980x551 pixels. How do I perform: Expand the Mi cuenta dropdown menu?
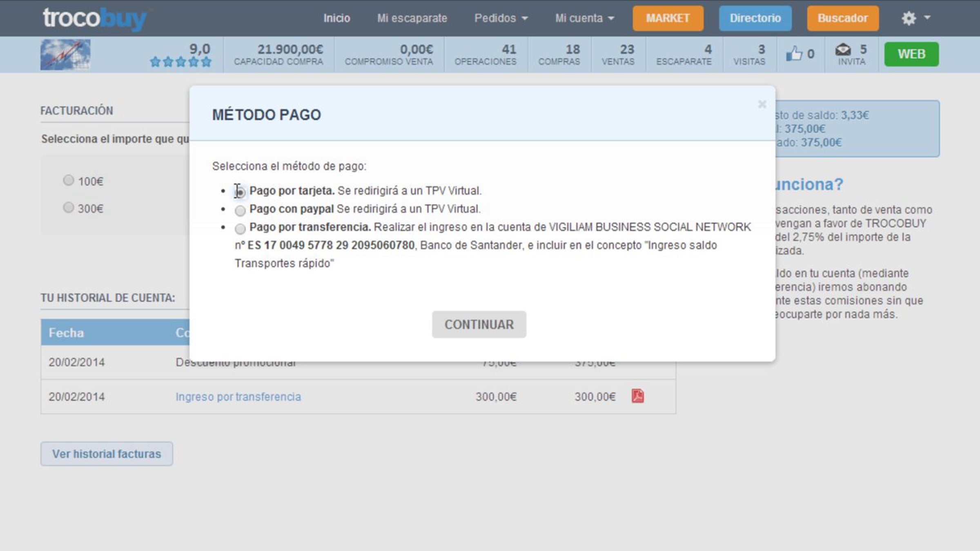pos(584,18)
